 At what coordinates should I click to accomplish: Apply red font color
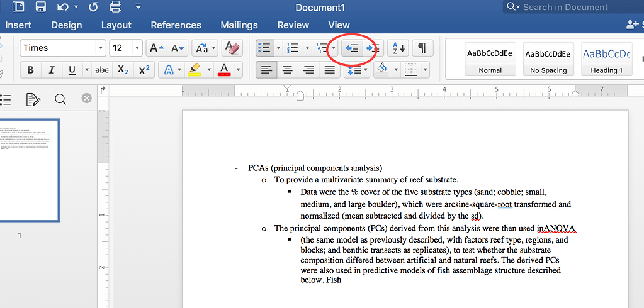pos(224,70)
